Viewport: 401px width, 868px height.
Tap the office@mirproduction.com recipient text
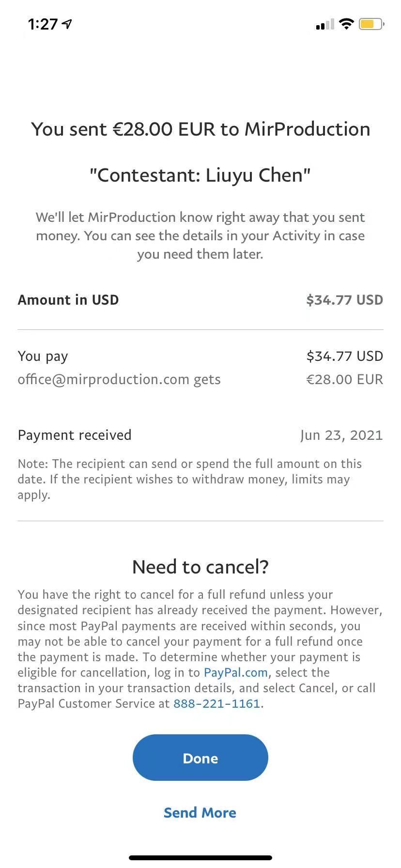[x=103, y=379]
